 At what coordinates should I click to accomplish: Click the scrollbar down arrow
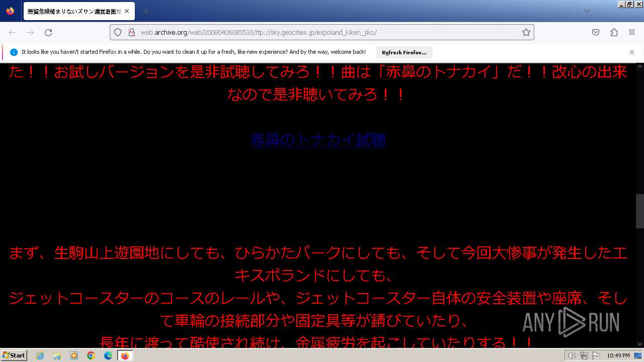click(x=640, y=344)
